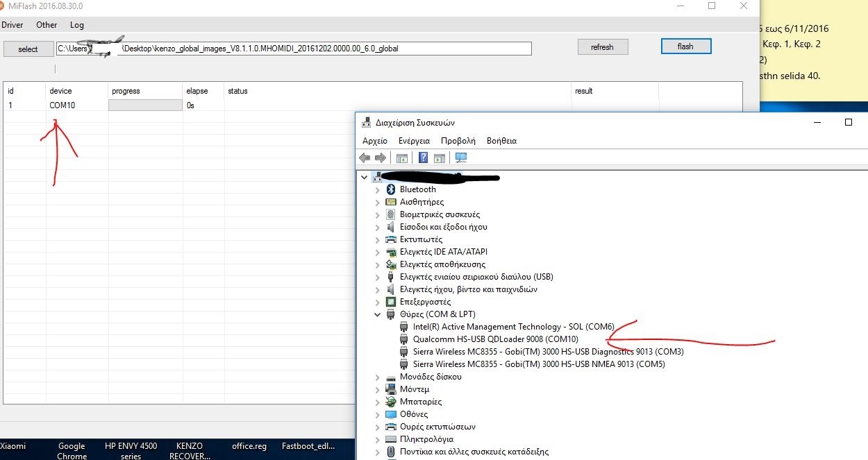Image resolution: width=868 pixels, height=460 pixels.
Task: Open the Log menu in MiFlash
Action: (x=77, y=25)
